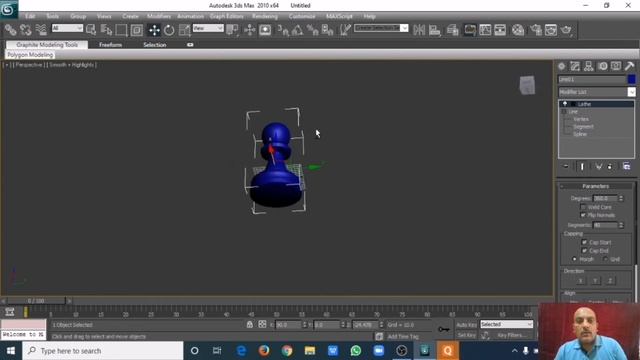Open the Layer Manager icon
The image size is (640, 360).
pyautogui.click(x=453, y=30)
